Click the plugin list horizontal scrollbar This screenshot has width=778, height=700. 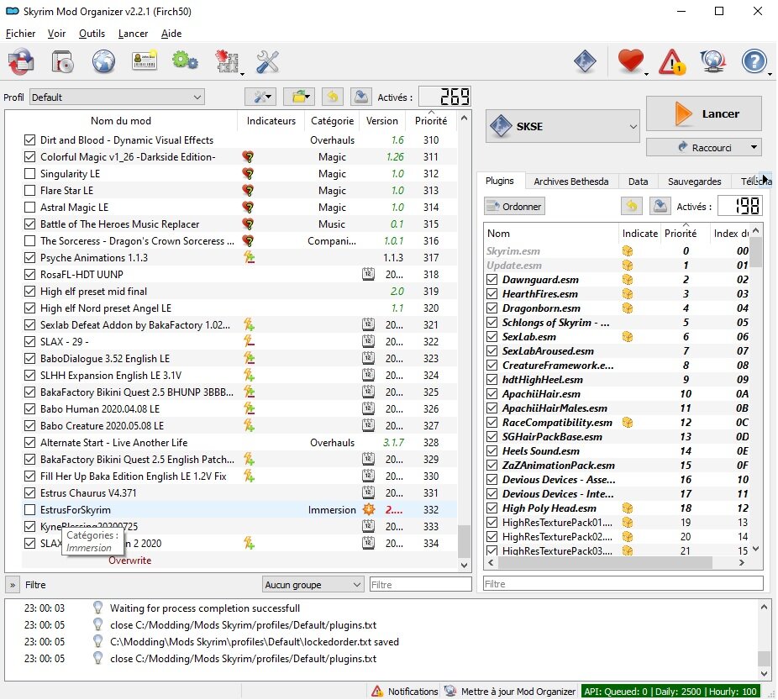604,562
